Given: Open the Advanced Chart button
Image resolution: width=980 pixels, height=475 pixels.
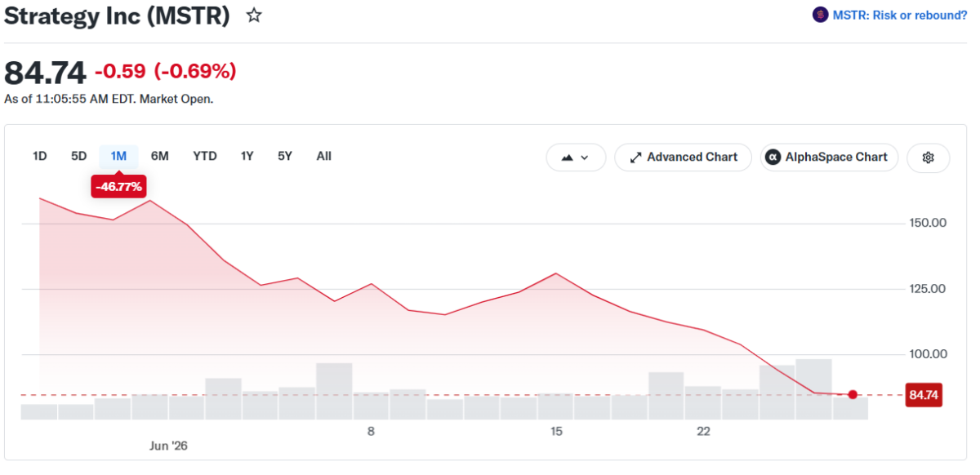Looking at the screenshot, I should click(x=683, y=158).
